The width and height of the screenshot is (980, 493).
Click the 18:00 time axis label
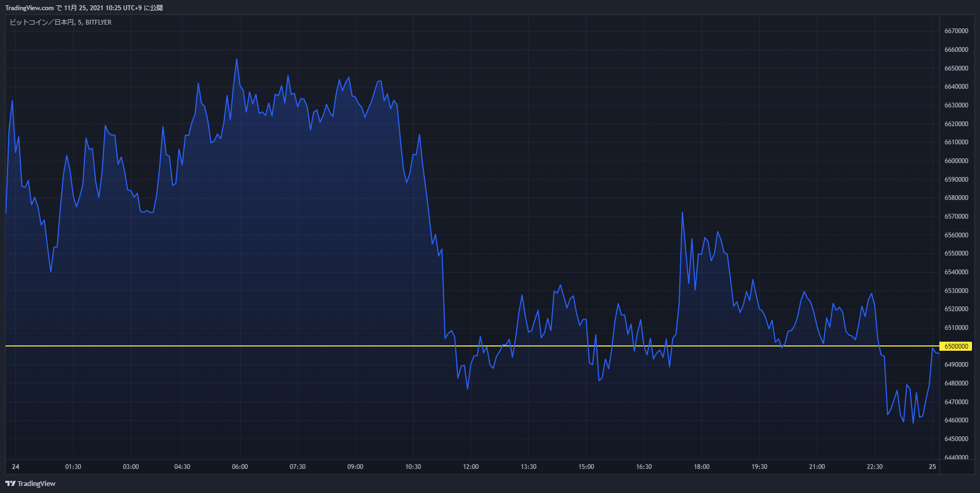point(702,467)
